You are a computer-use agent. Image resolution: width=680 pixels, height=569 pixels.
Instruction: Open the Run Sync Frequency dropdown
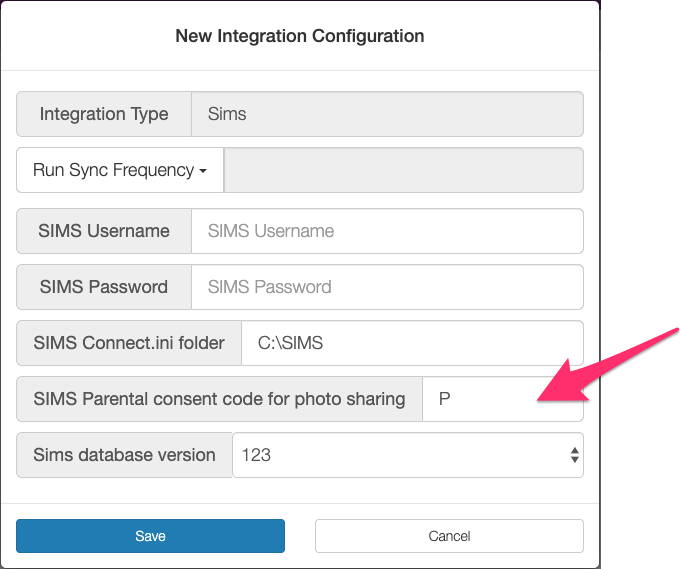tap(119, 170)
